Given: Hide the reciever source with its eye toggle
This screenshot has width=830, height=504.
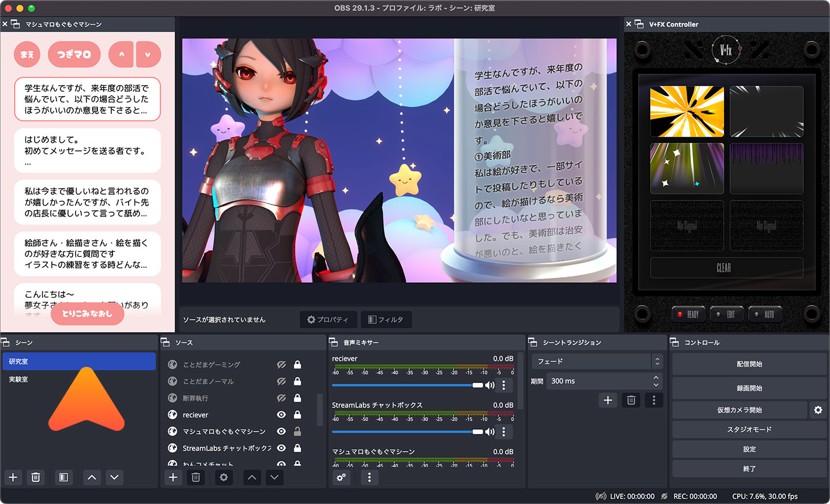Looking at the screenshot, I should click(281, 414).
